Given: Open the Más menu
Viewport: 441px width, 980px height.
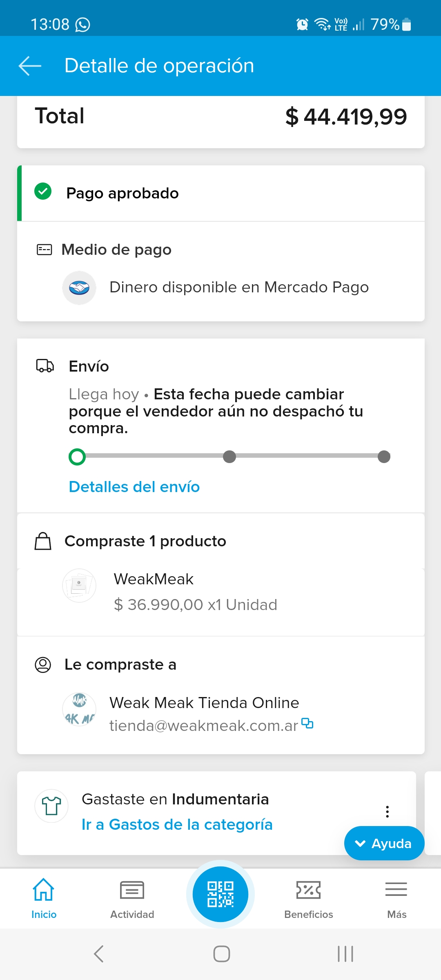Looking at the screenshot, I should (396, 898).
